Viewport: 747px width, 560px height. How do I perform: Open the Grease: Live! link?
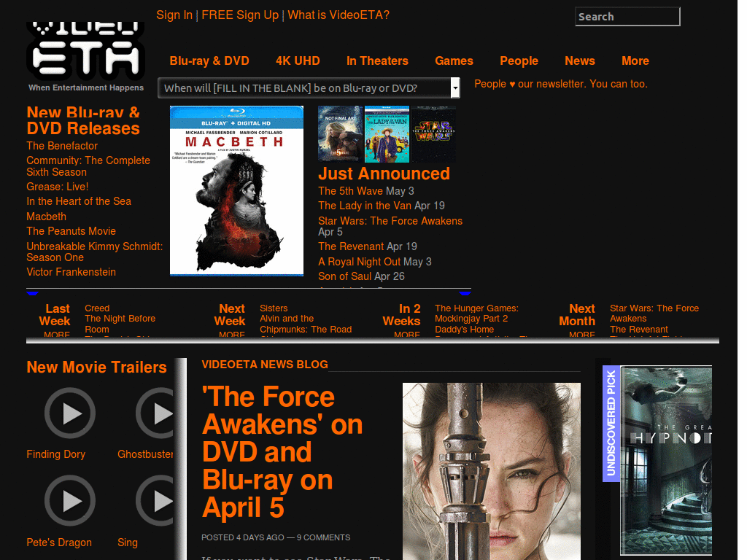point(57,187)
